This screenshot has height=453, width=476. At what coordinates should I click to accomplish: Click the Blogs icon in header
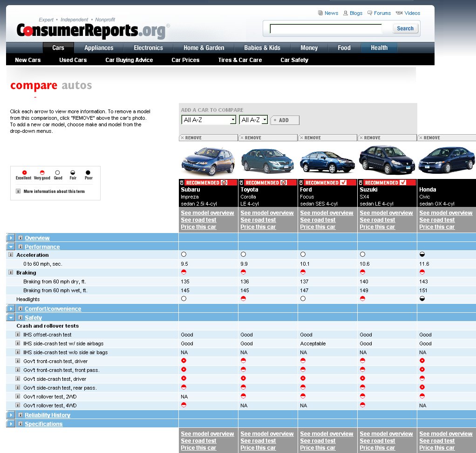(346, 13)
